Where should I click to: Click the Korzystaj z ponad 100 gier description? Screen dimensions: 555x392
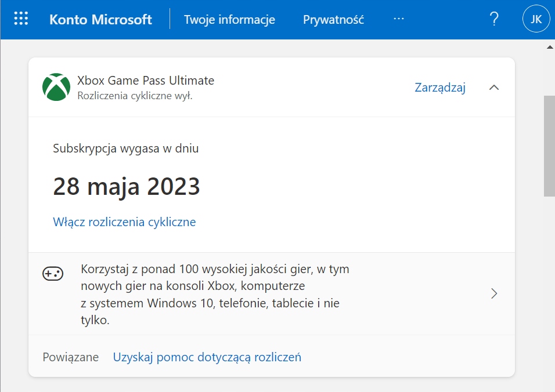tap(215, 294)
